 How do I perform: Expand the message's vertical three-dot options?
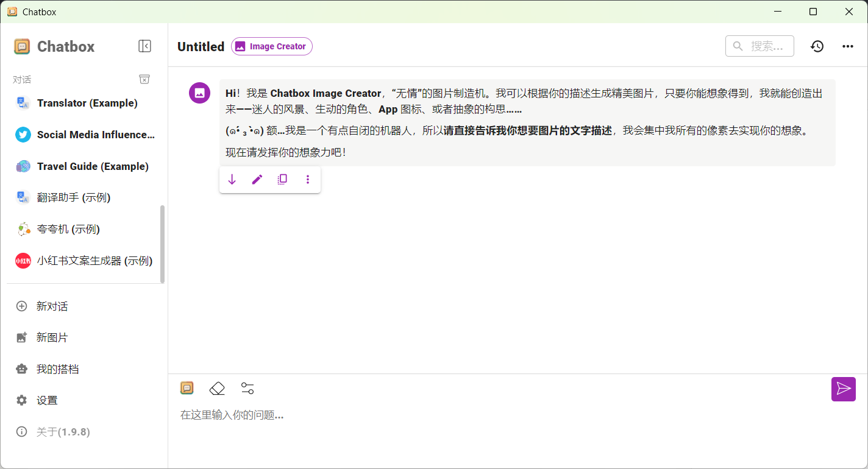308,180
